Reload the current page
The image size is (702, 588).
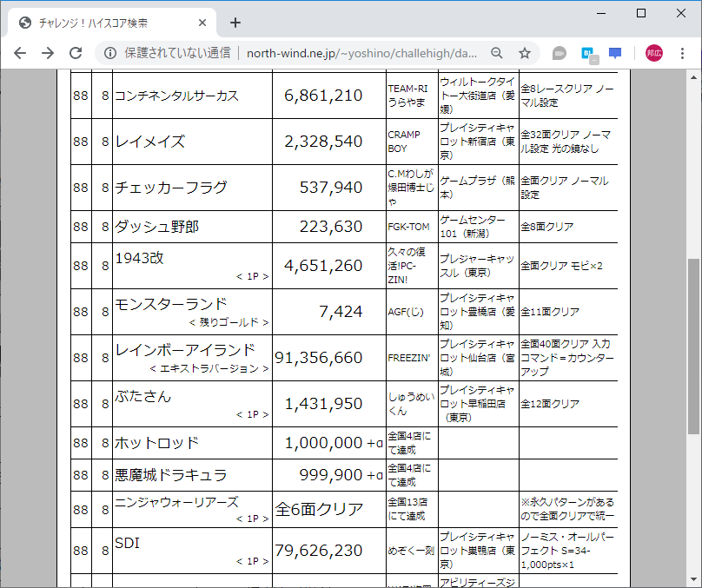(77, 53)
